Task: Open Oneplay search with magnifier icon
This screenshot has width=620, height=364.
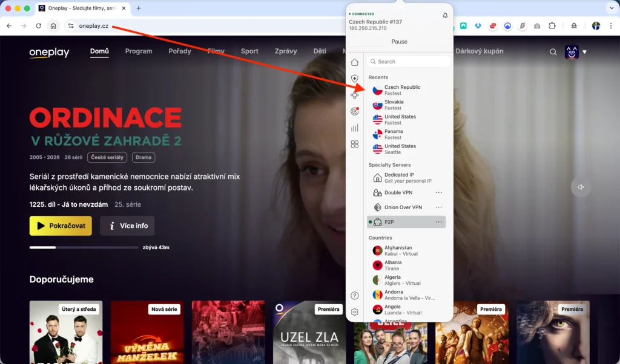Action: tap(553, 52)
